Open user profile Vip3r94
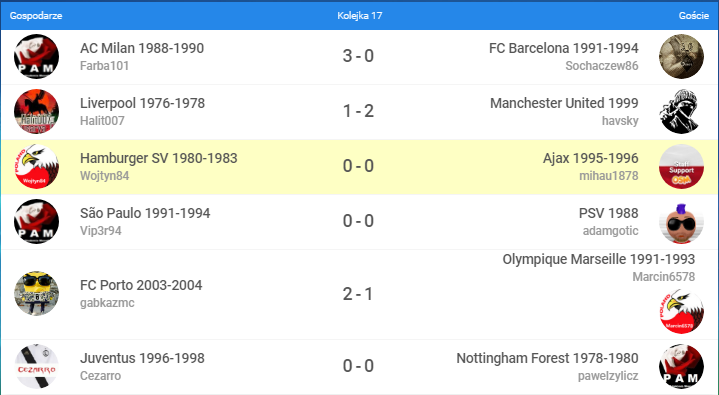Viewport: 719px width, 395px height. [100, 231]
